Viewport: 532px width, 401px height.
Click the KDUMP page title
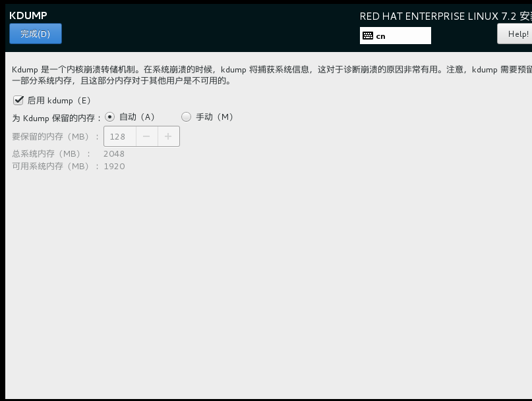pyautogui.click(x=28, y=15)
